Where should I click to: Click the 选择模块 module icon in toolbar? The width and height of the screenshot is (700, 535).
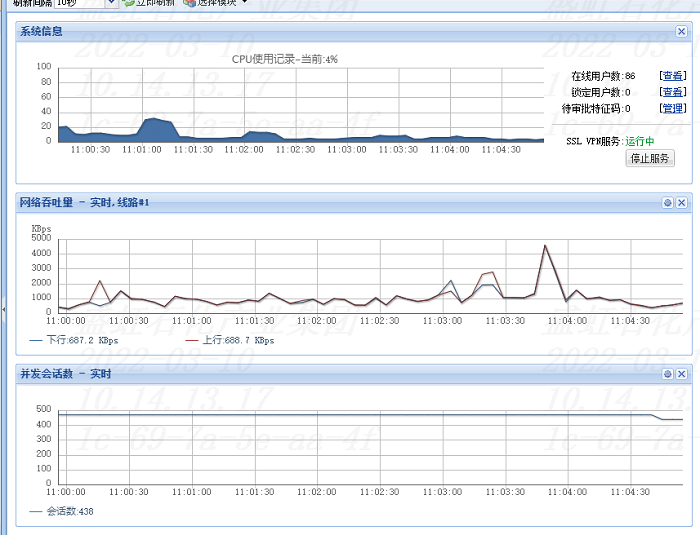(189, 3)
